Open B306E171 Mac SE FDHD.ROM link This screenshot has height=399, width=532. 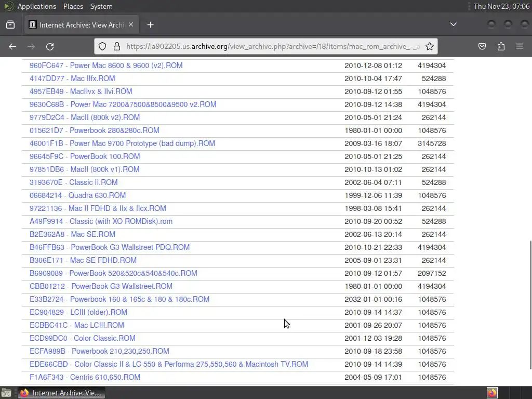(83, 260)
